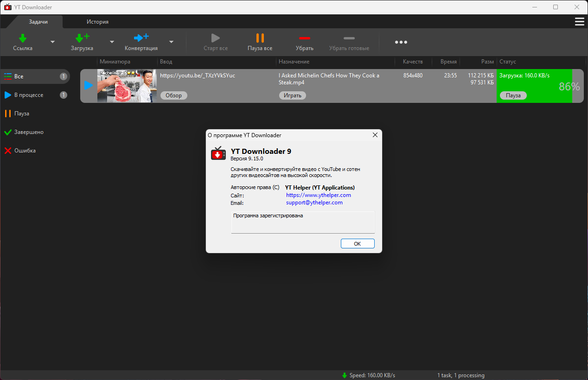588x380 pixels.
Task: Click the status bar green download arrow
Action: point(345,375)
